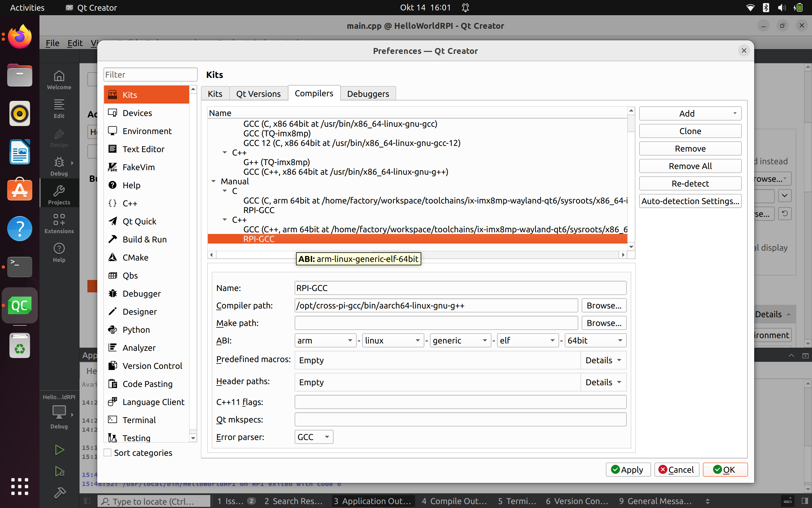
Task: Open Text Editor preferences category
Action: coord(146,149)
